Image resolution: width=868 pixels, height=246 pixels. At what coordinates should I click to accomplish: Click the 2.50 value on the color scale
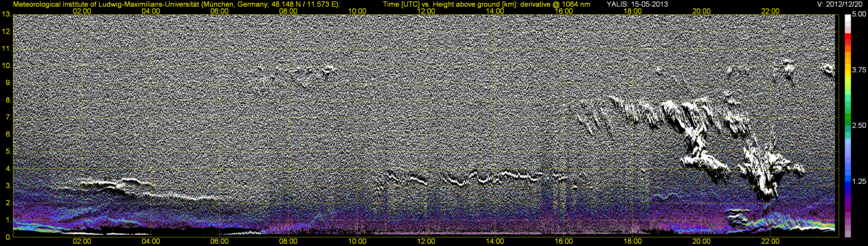[859, 125]
